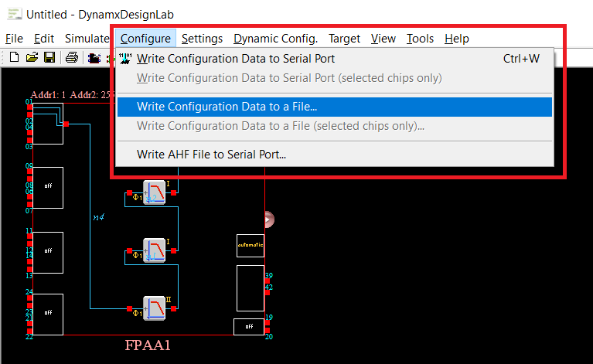Open the Help menu

click(x=457, y=39)
